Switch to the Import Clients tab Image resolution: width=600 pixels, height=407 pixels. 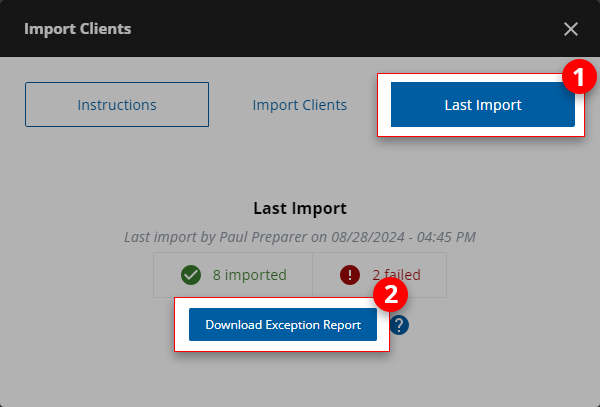299,104
